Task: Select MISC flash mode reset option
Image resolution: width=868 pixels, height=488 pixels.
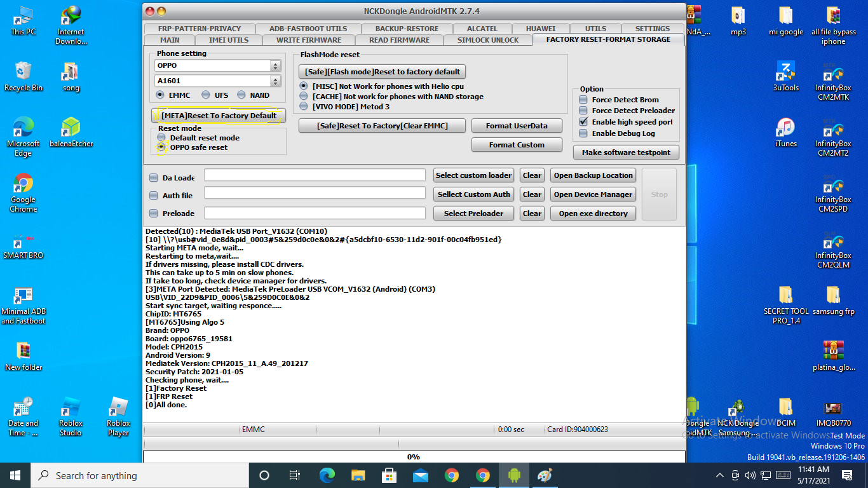Action: [304, 86]
